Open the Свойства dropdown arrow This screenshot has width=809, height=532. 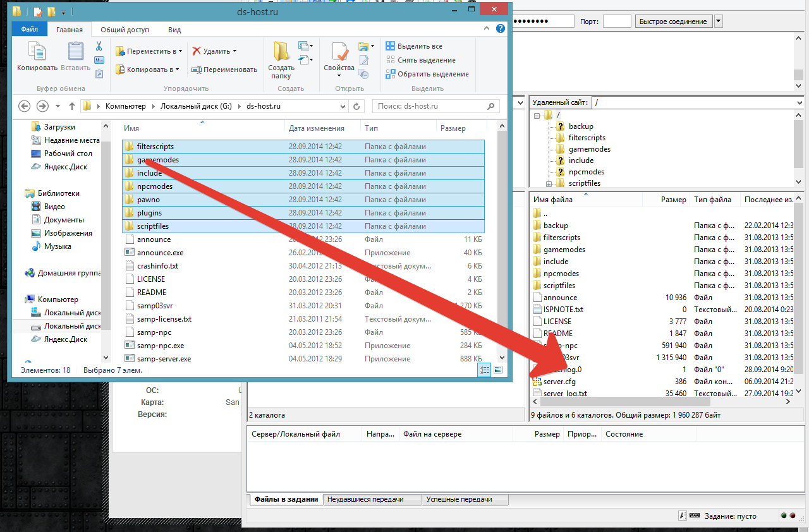(339, 76)
